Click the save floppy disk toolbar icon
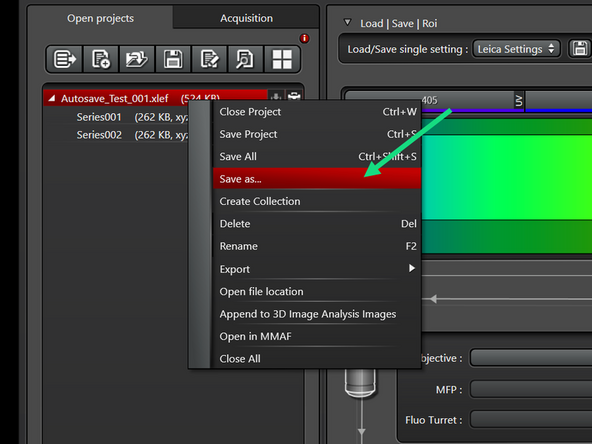Image resolution: width=592 pixels, height=444 pixels. click(x=173, y=59)
